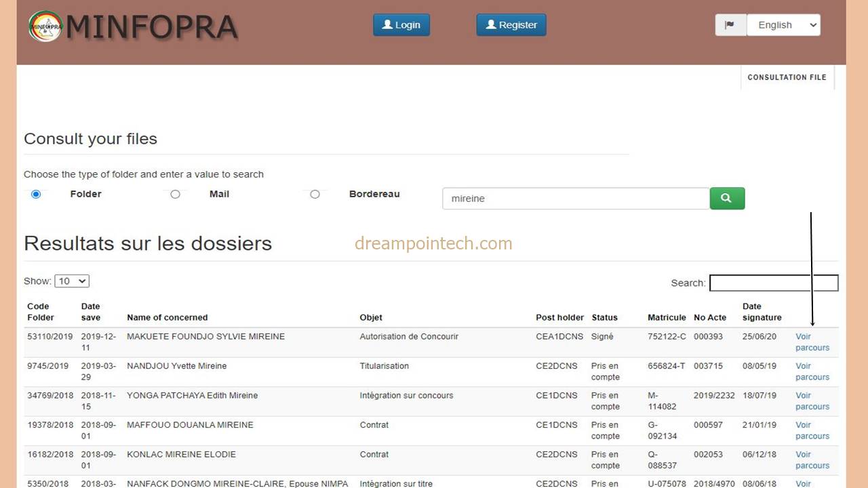Click the MINFOPRA logo emblem

pyautogui.click(x=45, y=26)
